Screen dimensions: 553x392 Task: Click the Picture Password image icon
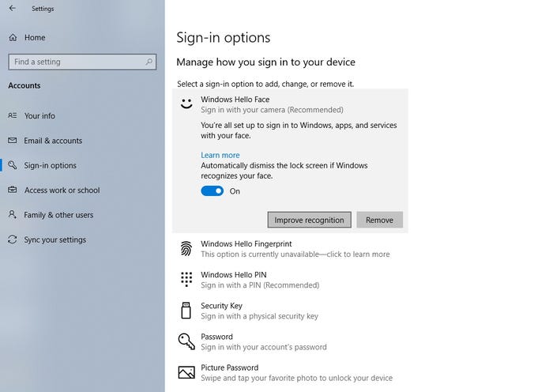186,372
